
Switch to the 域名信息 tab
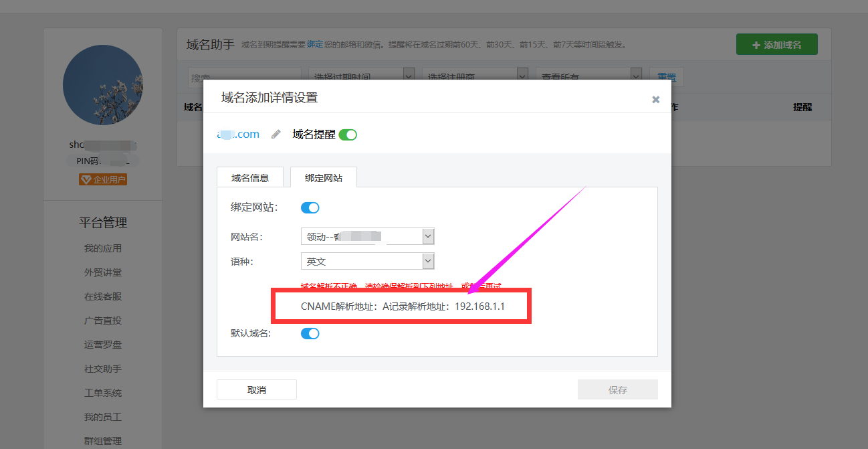250,177
